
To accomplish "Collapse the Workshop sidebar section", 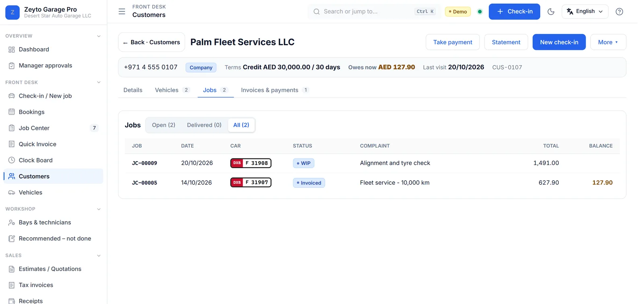I will (99, 209).
